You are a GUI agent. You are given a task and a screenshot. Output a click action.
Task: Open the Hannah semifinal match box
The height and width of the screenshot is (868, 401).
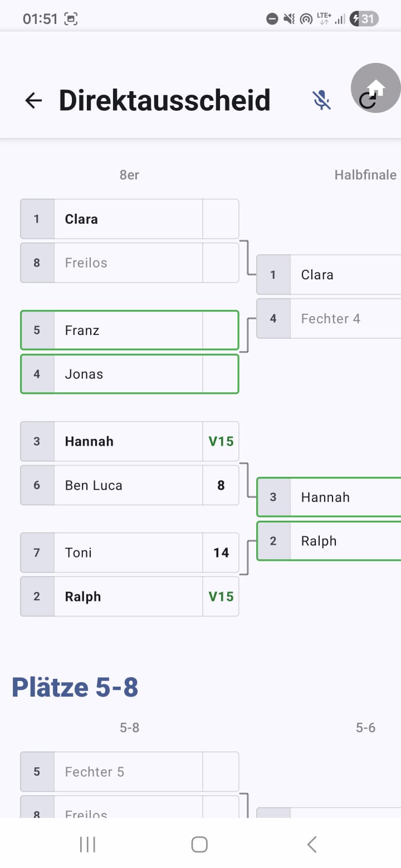point(329,497)
